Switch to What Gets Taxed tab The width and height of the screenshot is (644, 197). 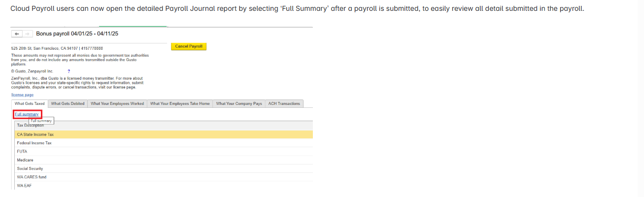click(30, 103)
